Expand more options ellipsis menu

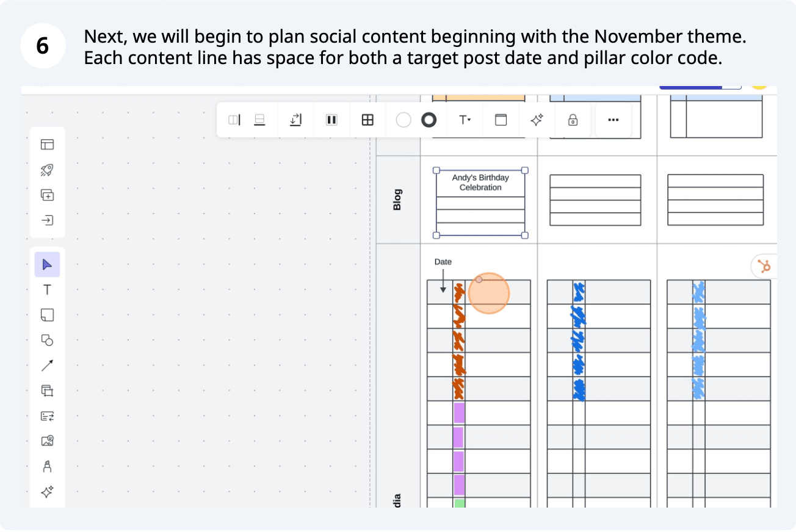tap(613, 120)
